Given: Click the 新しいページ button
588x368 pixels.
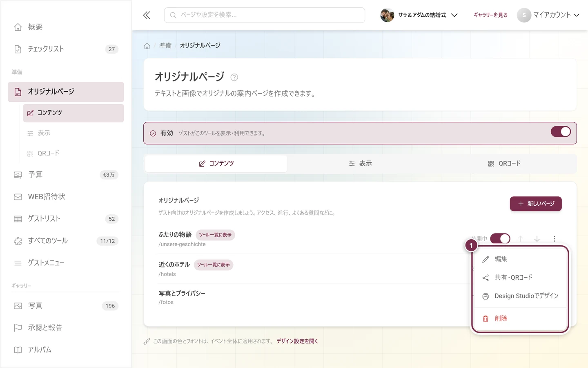Looking at the screenshot, I should coord(536,204).
